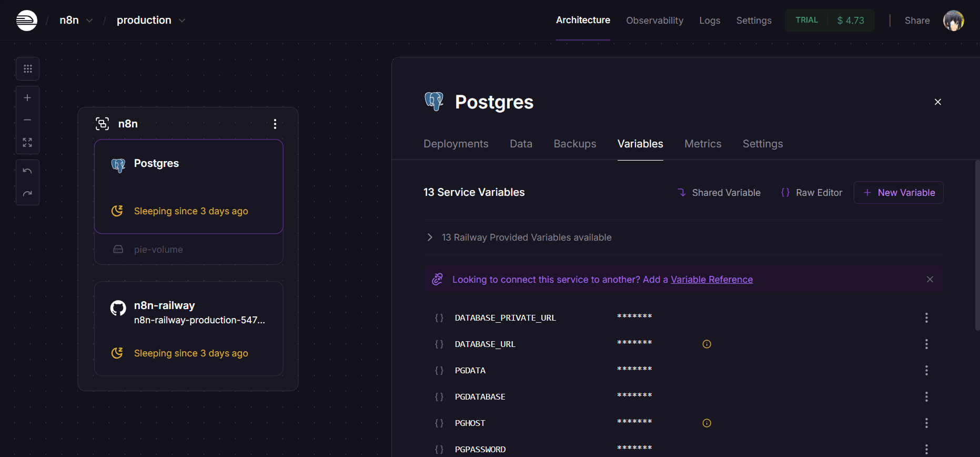Image resolution: width=980 pixels, height=457 pixels.
Task: Open PGPASSWORD row options menu
Action: (926, 449)
